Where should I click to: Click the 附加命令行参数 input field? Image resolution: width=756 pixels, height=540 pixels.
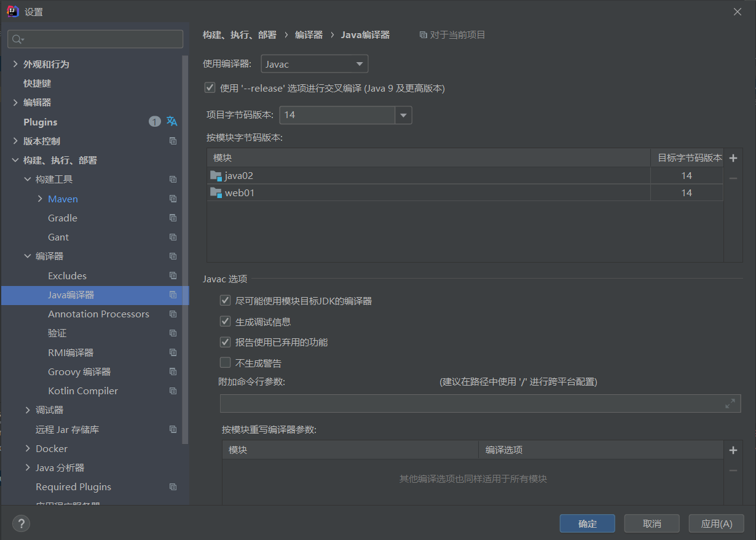(x=481, y=403)
